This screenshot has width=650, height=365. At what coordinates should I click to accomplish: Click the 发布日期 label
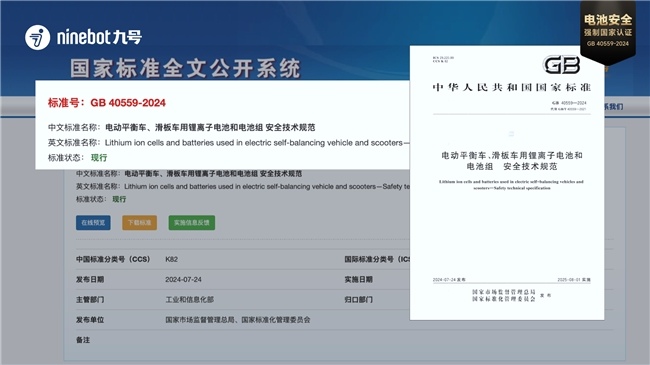click(x=90, y=280)
